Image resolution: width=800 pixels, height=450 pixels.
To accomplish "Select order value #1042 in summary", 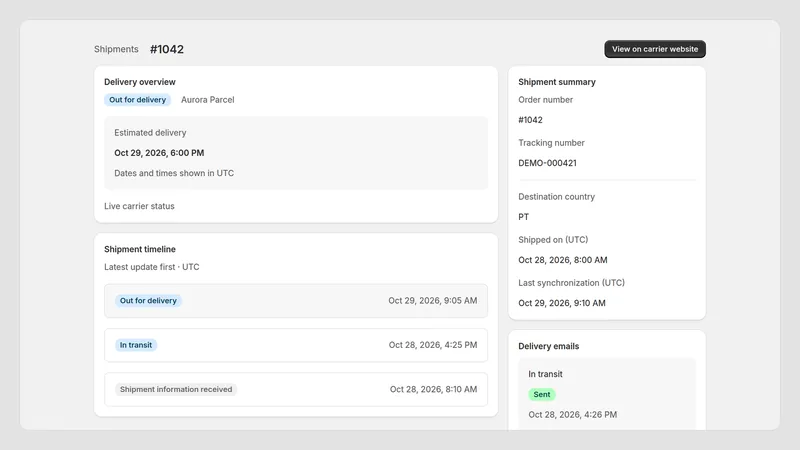I will point(530,120).
